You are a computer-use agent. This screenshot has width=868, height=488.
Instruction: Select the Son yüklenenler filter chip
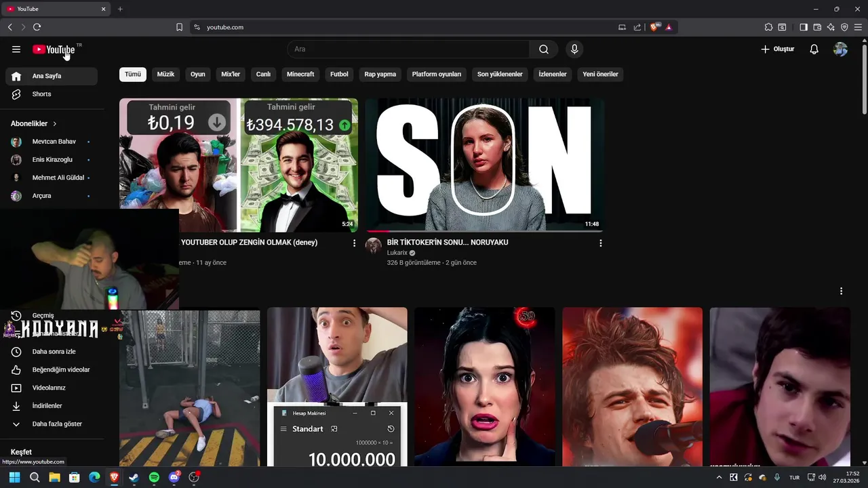[500, 75]
